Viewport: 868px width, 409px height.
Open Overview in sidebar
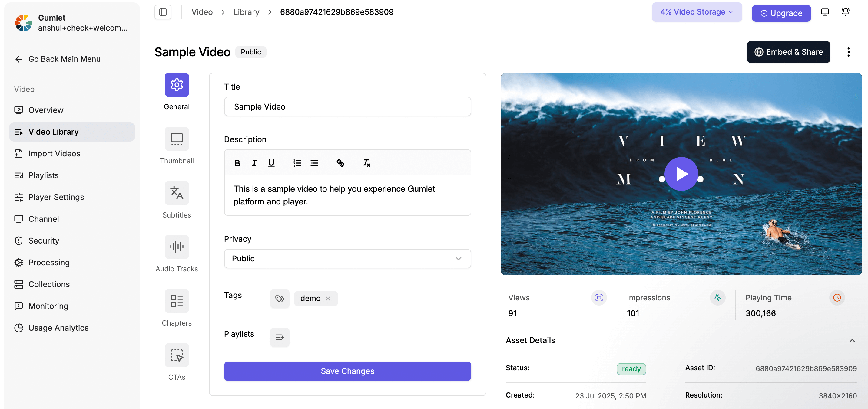tap(72, 110)
